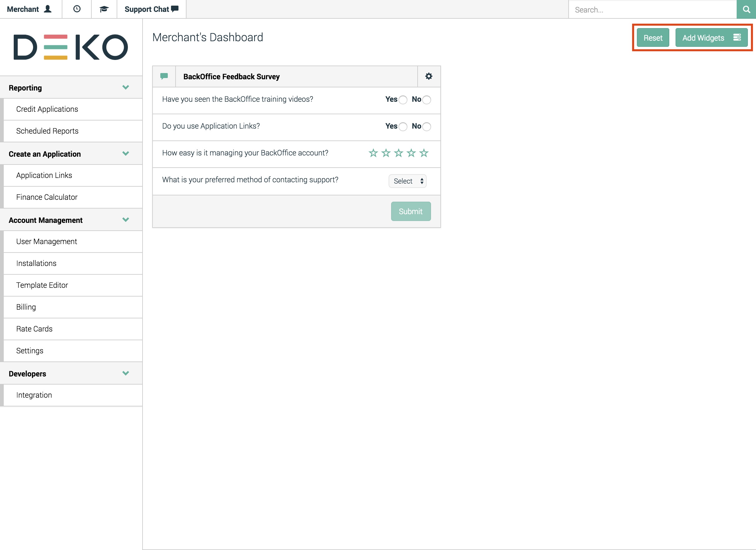Select Yes for training videos question
This screenshot has height=550, width=756.
tap(403, 100)
